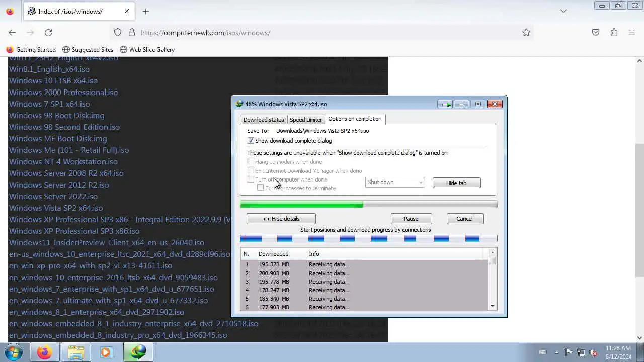Open Suggested Sites bookmark

88,50
